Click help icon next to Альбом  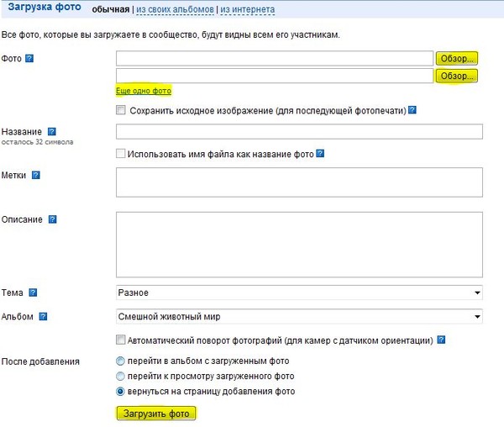click(x=43, y=317)
